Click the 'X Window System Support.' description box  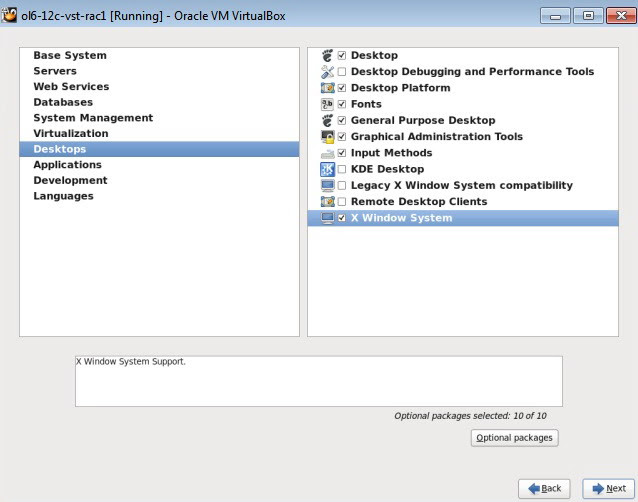click(319, 382)
